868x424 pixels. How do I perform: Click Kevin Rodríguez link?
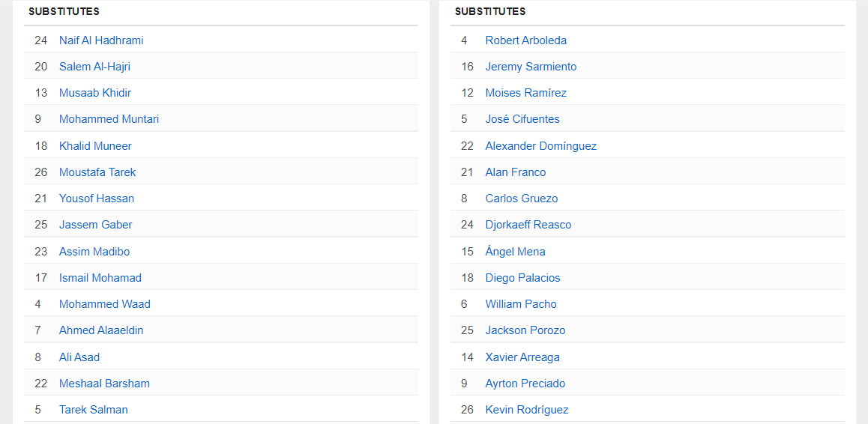(526, 410)
